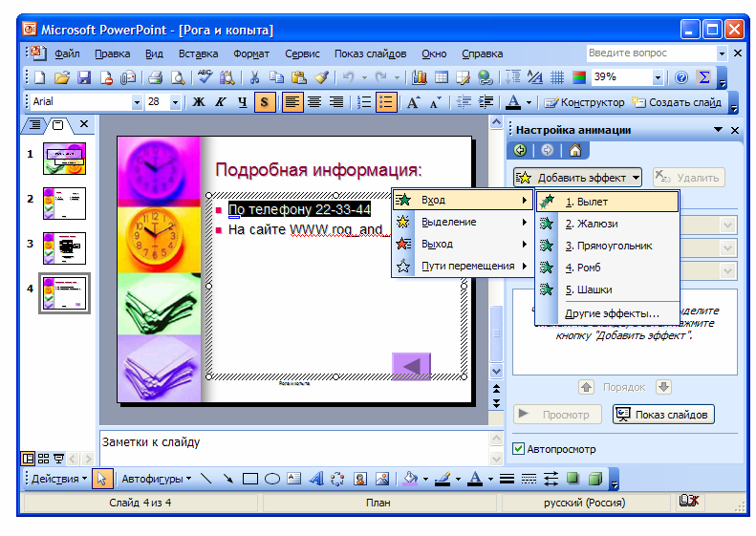Click the Создать слайд button
Viewport: 756px width, 536px height.
coord(677,102)
